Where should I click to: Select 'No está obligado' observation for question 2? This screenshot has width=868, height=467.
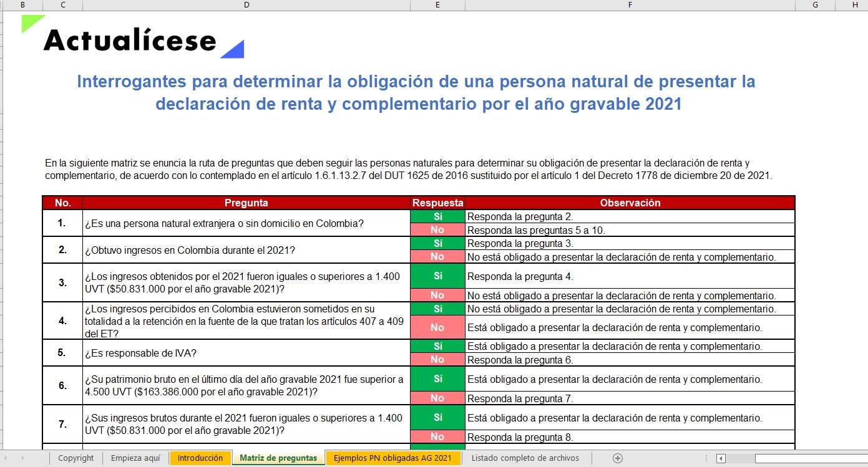tap(630, 256)
